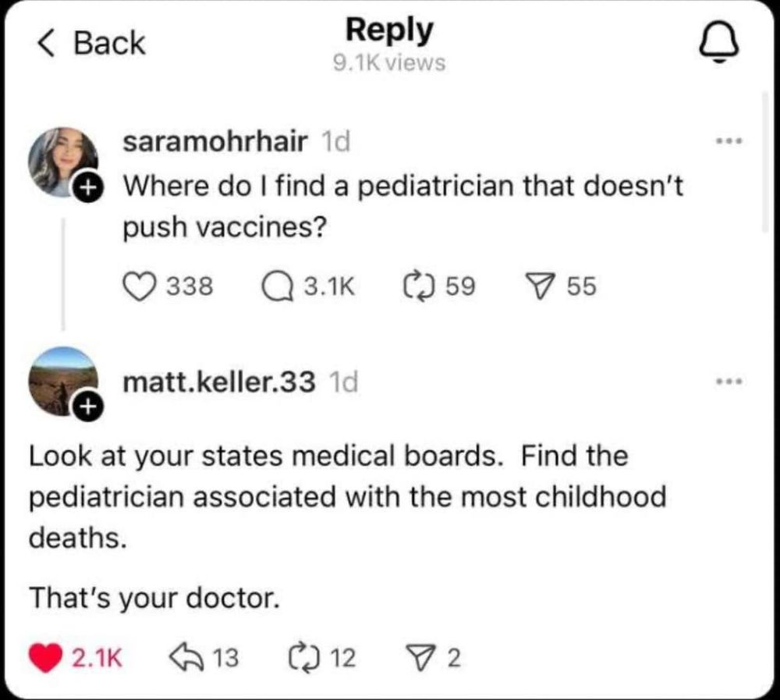780x700 pixels.
Task: Unlike matt.keller.33's reply via red heart
Action: [45, 658]
